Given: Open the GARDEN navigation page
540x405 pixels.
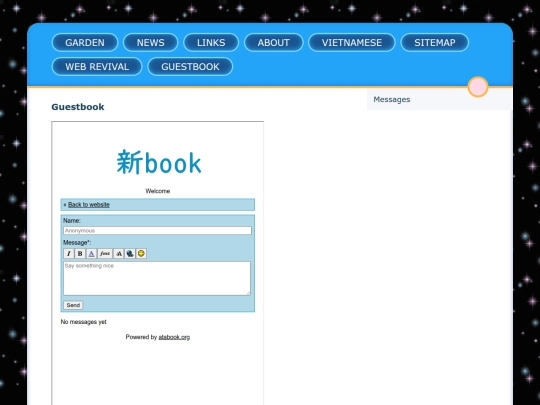Looking at the screenshot, I should coord(85,42).
